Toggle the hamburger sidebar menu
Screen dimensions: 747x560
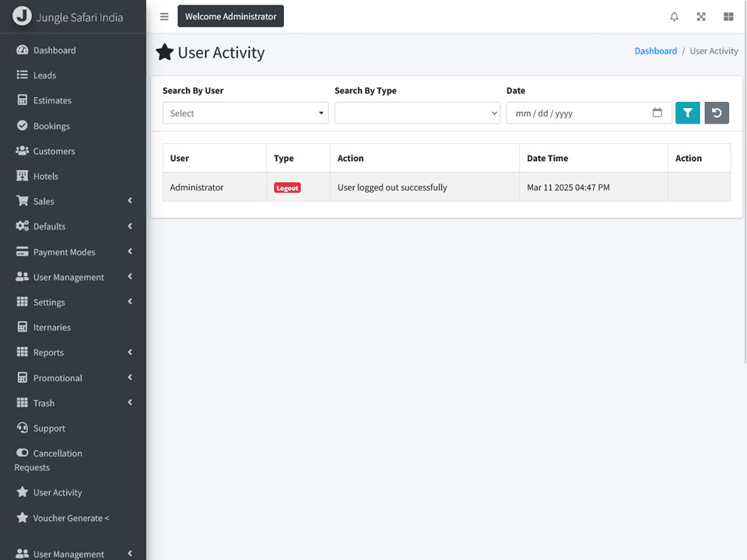(164, 16)
